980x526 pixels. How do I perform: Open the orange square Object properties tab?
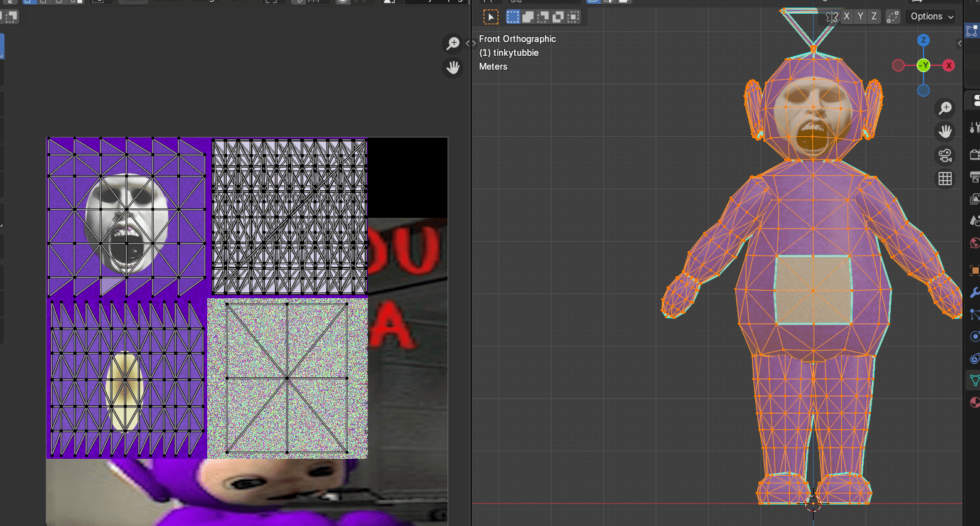(x=974, y=271)
